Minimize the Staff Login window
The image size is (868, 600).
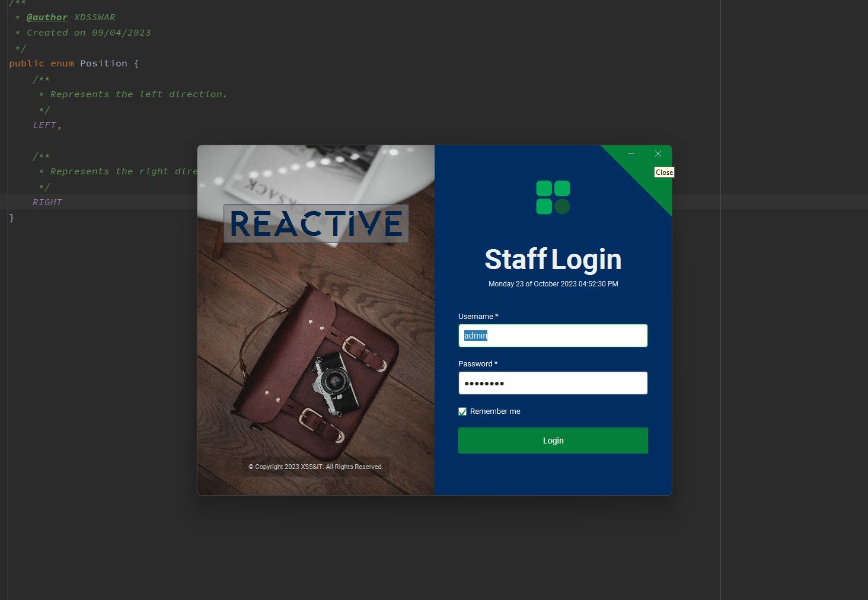click(631, 154)
